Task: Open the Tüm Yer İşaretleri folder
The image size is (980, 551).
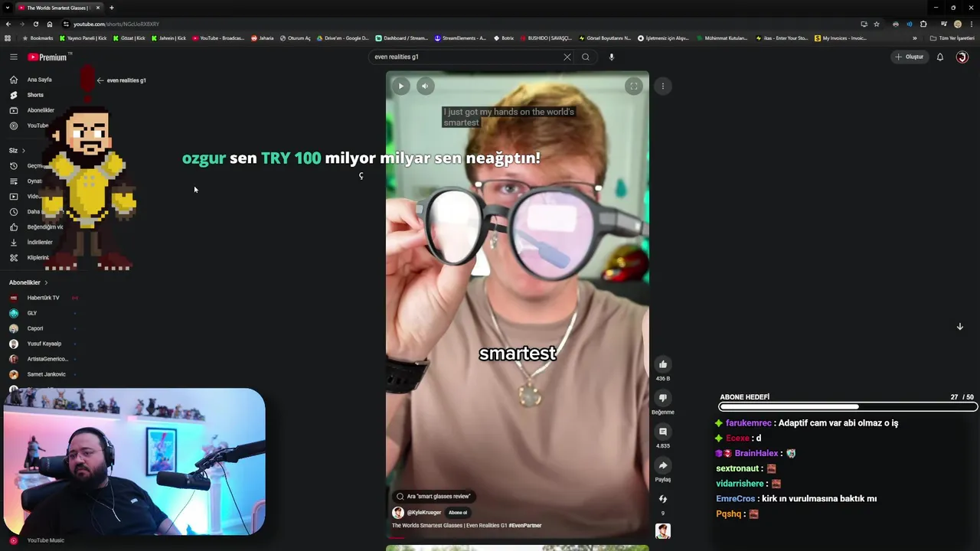Action: click(952, 38)
